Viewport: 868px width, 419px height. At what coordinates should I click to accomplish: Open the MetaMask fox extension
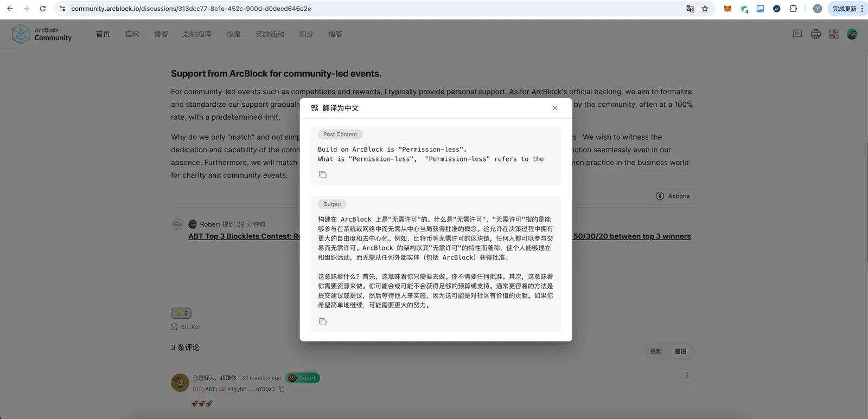727,9
